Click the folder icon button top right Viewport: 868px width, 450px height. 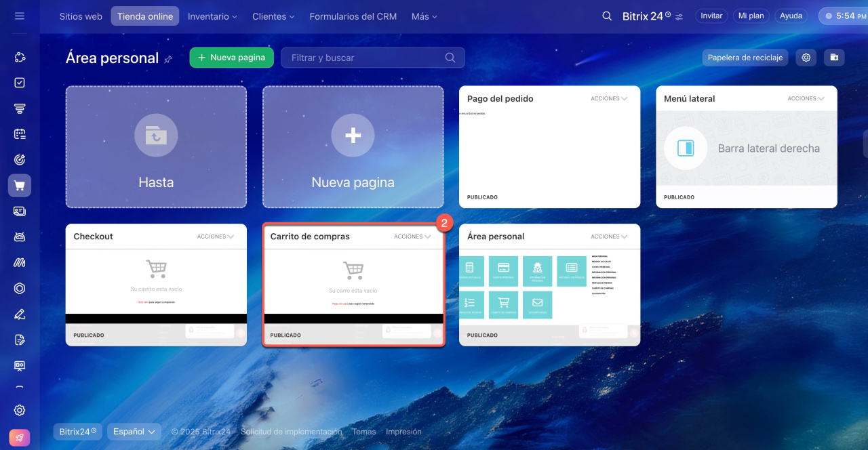(x=834, y=58)
